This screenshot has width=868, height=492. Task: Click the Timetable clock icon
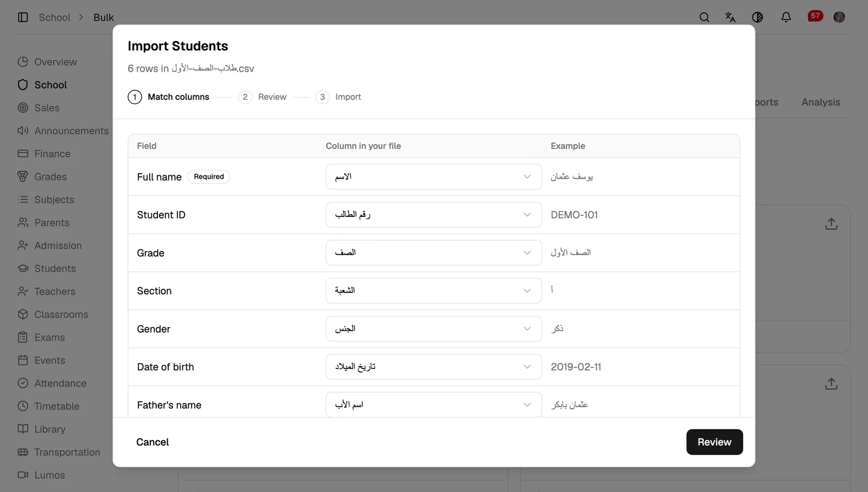tap(23, 406)
